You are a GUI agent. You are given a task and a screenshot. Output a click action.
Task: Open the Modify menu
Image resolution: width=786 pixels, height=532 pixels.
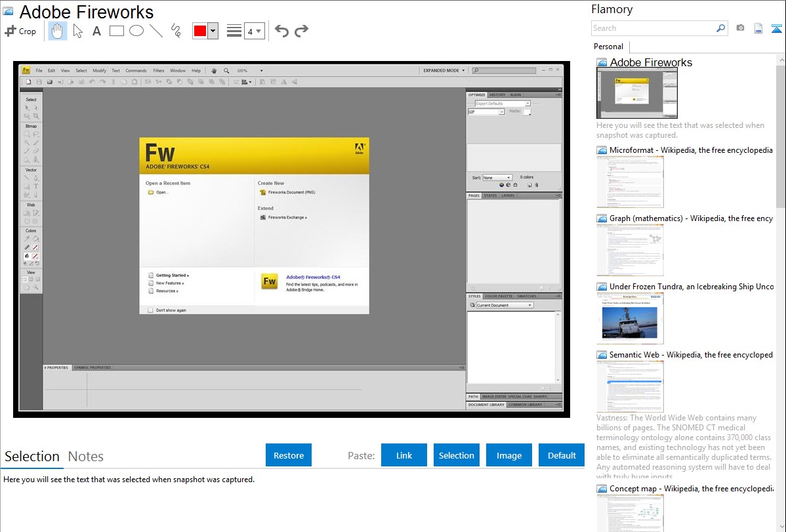coord(99,71)
